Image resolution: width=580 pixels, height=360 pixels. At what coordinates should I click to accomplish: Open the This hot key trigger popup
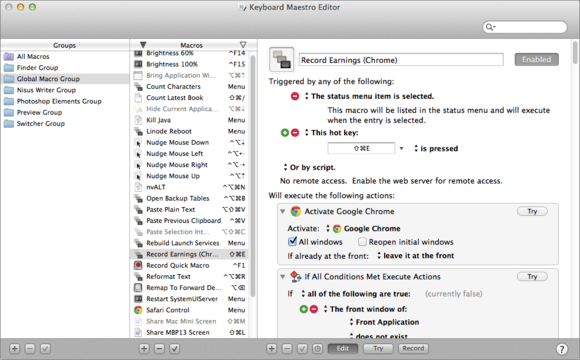tap(331, 132)
